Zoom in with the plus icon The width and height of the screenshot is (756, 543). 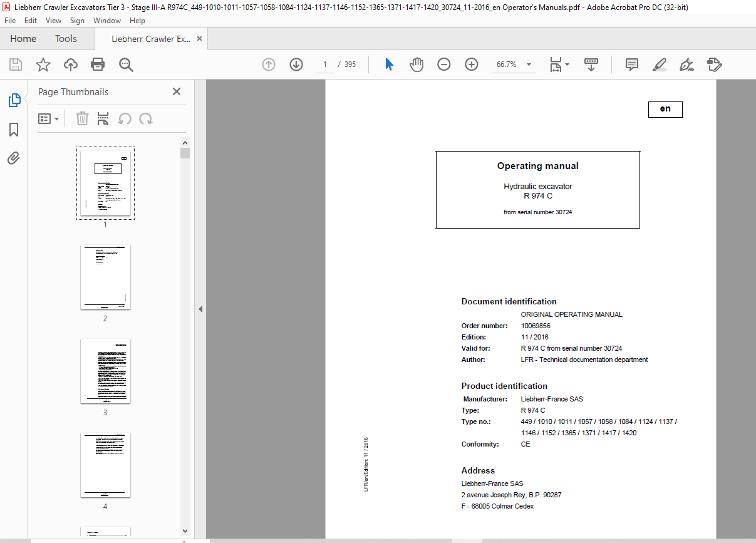pos(472,65)
